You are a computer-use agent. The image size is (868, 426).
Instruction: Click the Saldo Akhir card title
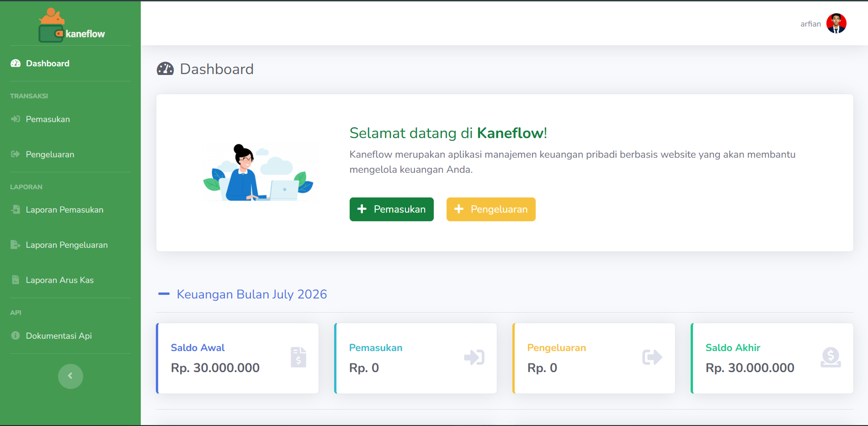click(x=733, y=348)
